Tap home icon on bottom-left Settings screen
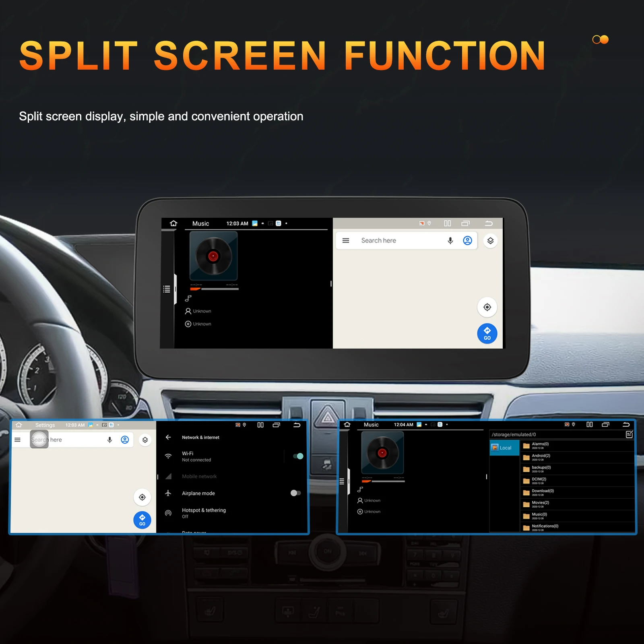644x644 pixels. click(19, 425)
